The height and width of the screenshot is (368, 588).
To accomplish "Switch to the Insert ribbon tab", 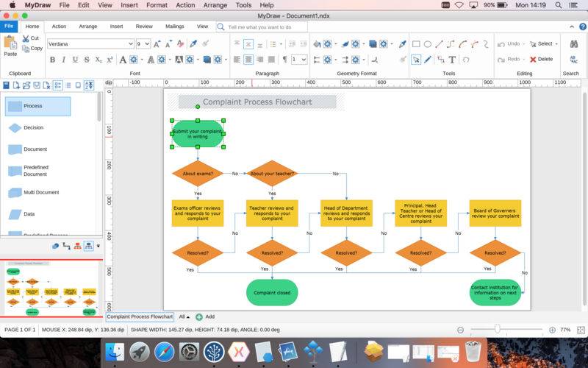I will (x=116, y=26).
